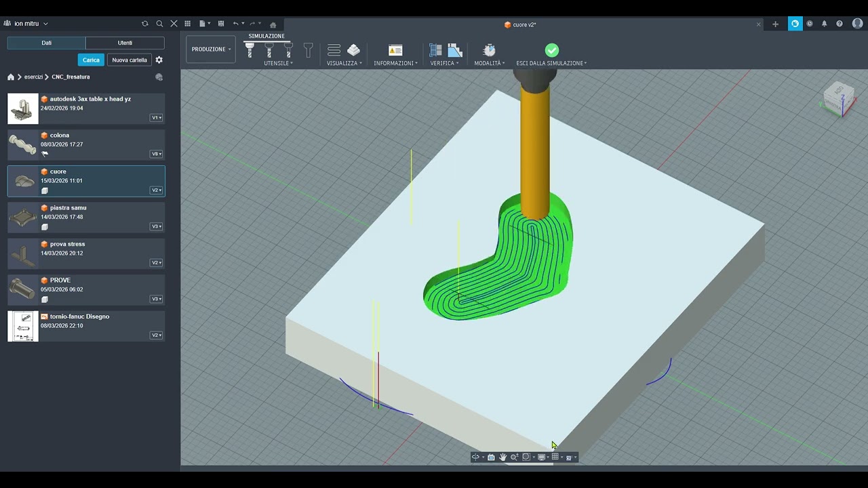Undo the last action
868x488 pixels.
coord(235,24)
